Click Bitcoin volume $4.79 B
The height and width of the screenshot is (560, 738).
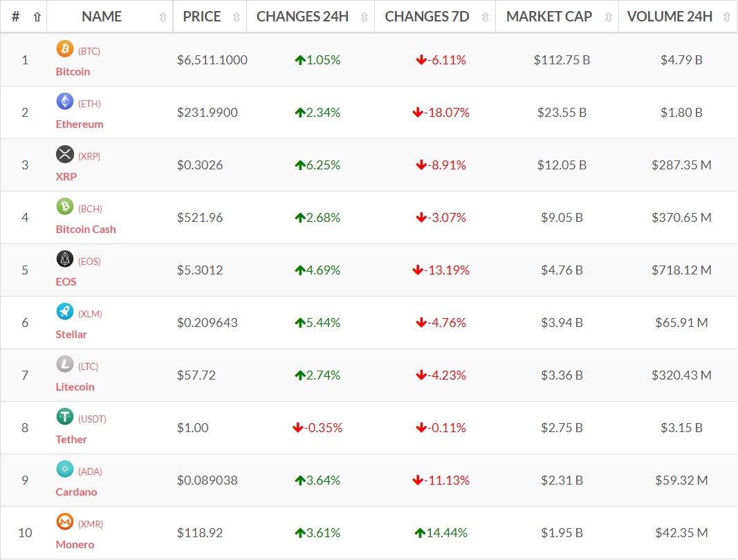pos(681,60)
